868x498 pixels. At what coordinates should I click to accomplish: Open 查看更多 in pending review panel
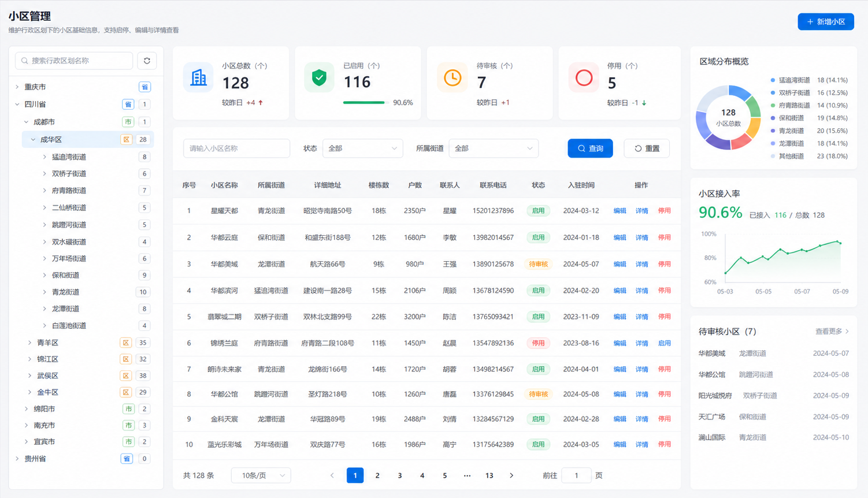click(x=832, y=332)
